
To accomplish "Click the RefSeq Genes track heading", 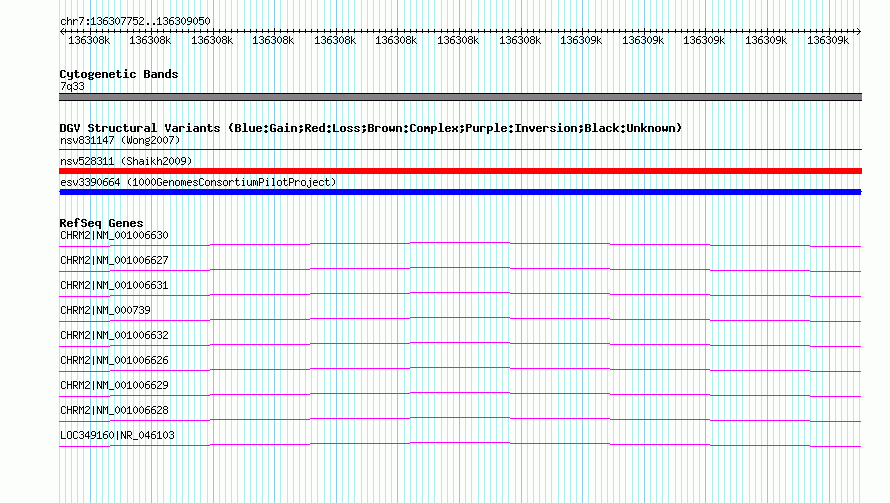I will pos(101,223).
